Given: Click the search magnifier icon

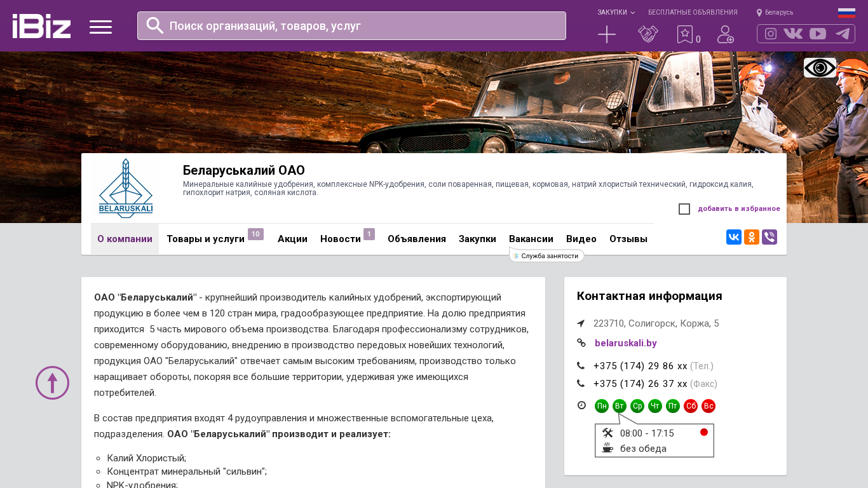Looking at the screenshot, I should pyautogui.click(x=155, y=25).
